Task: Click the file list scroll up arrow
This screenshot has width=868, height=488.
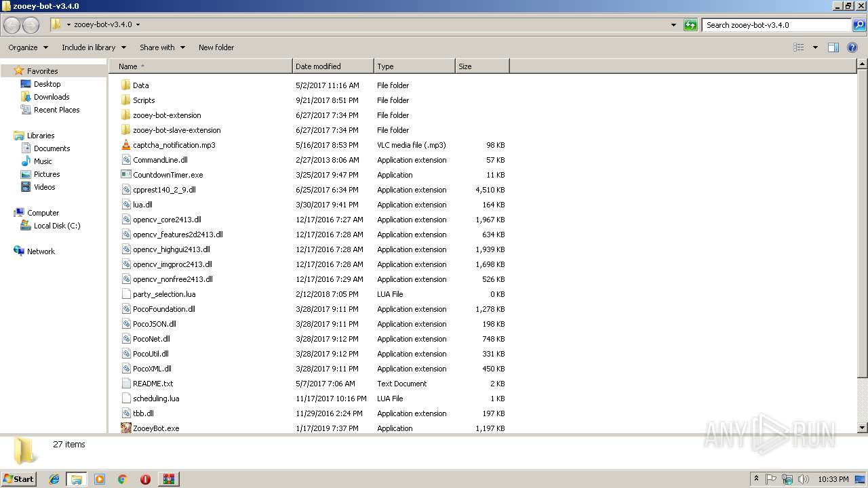Action: 863,64
